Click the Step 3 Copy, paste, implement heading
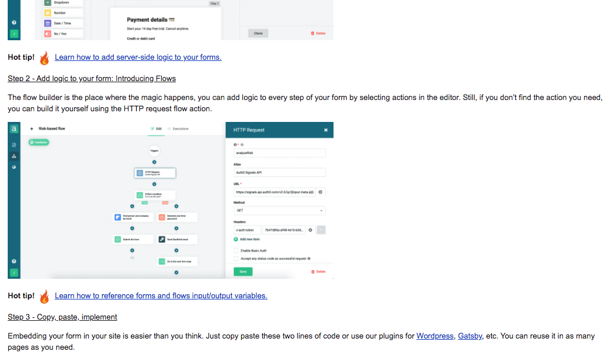609x364 pixels. [x=62, y=317]
